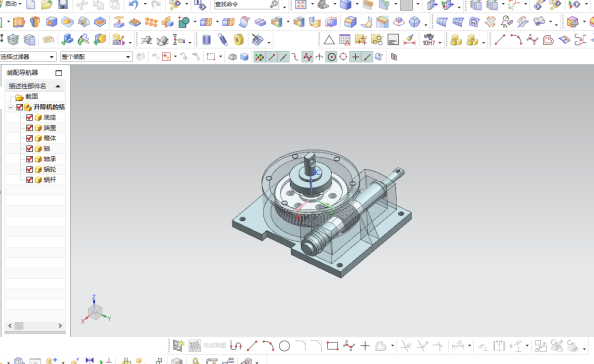Select the Rectangle sketch tool

click(x=332, y=346)
